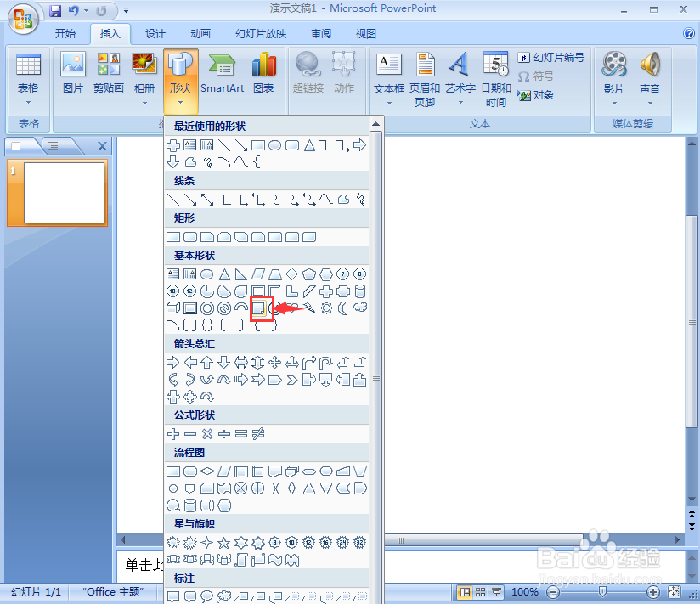Click the zoom slider handle
Screen dimensions: 700x604
[x=602, y=592]
